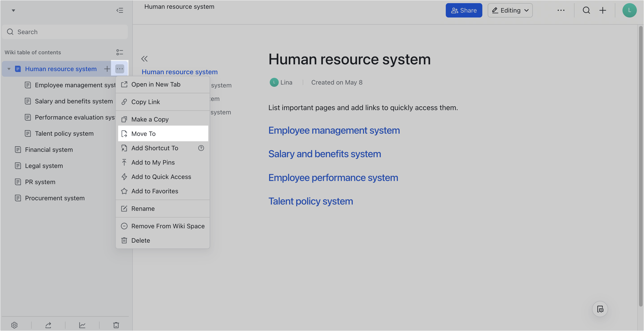Image resolution: width=644 pixels, height=331 pixels.
Task: Open the Talent policy system document link
Action: tap(311, 201)
